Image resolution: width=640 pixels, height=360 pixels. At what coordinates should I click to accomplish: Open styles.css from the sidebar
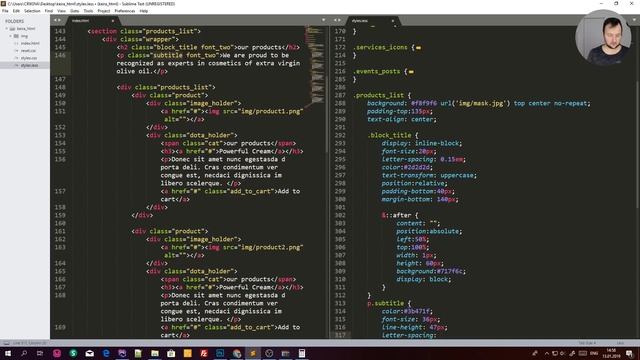(29, 58)
